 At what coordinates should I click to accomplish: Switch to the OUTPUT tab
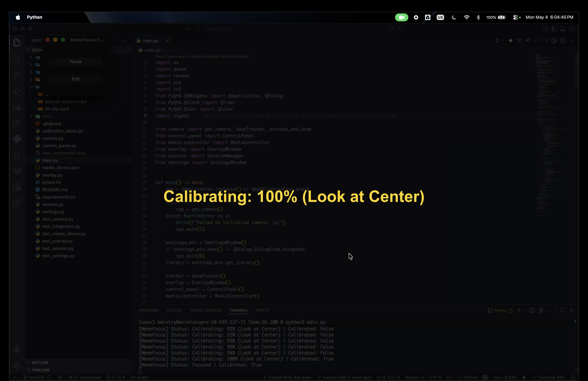pyautogui.click(x=175, y=310)
